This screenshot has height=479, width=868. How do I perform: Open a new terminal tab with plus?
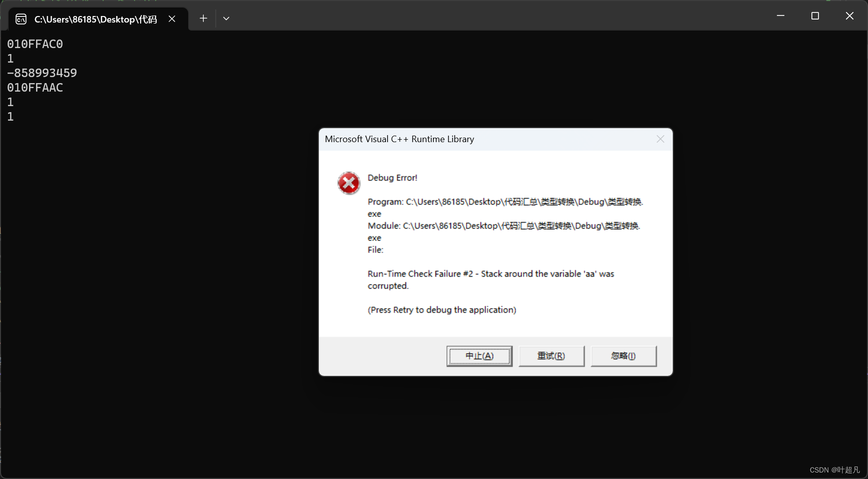coord(203,19)
